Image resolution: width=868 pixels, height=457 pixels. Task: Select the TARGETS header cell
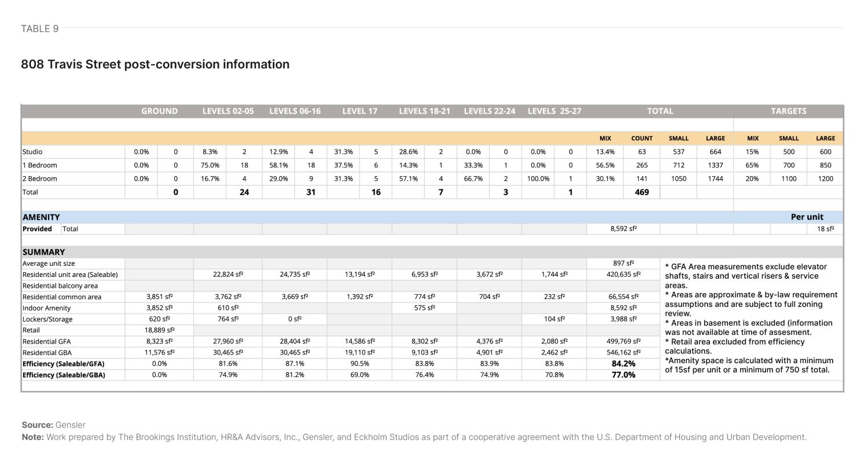click(x=788, y=111)
